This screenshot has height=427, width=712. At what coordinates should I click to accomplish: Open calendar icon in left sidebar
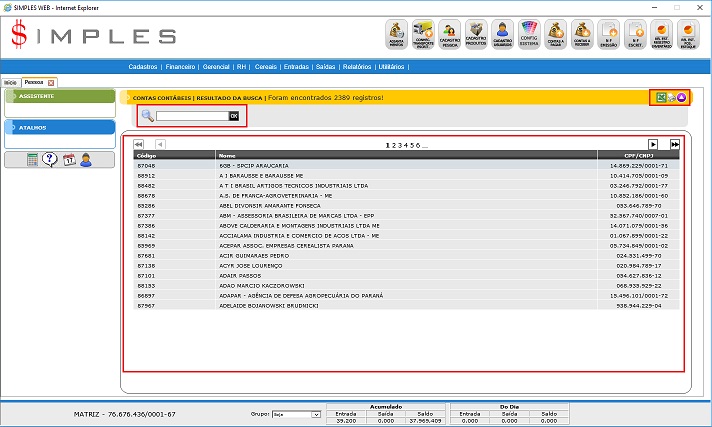(68, 160)
